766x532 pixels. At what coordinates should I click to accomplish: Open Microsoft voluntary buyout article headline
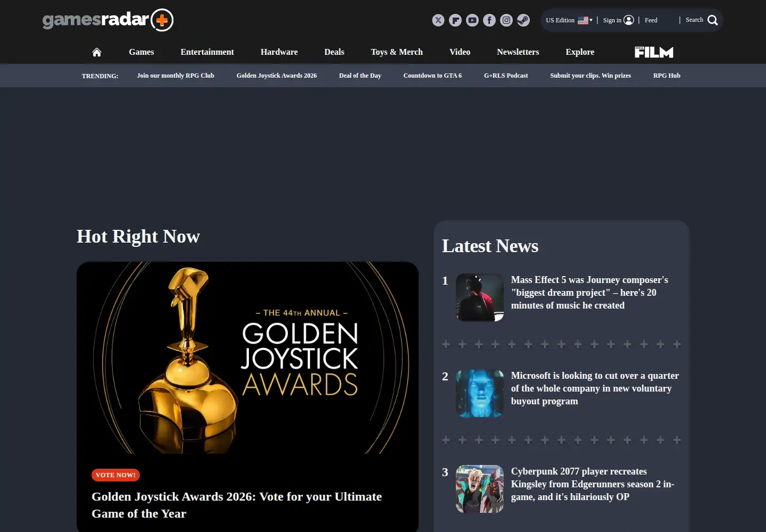(595, 388)
